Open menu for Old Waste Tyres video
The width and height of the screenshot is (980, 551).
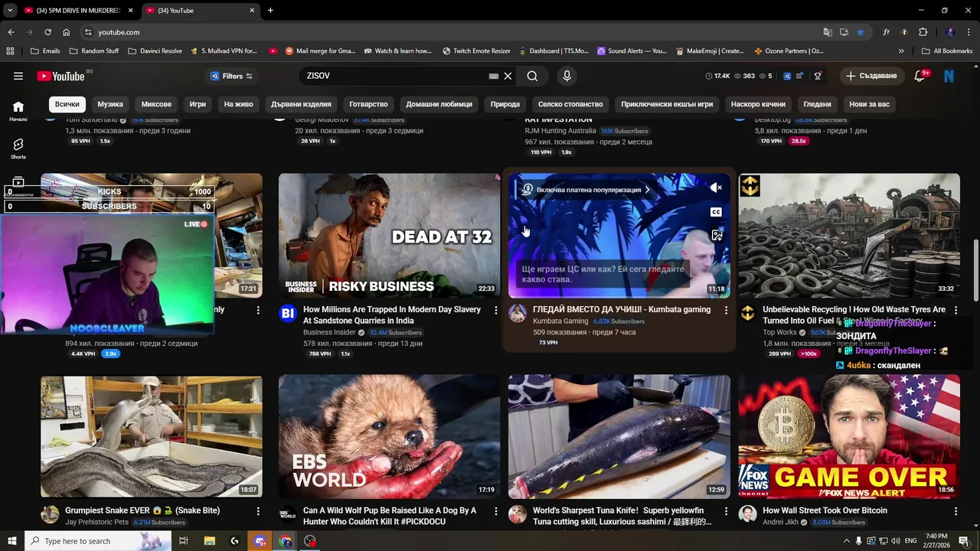coord(955,310)
